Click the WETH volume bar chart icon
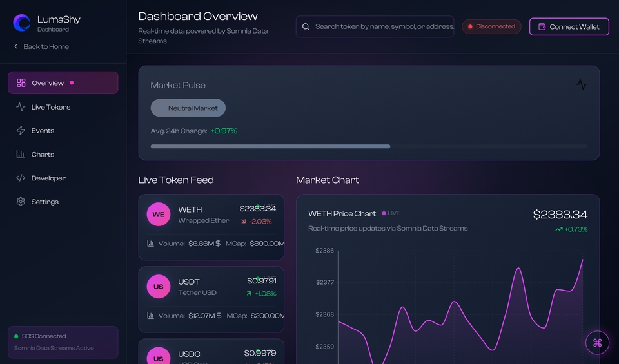The height and width of the screenshot is (364, 619). point(150,244)
